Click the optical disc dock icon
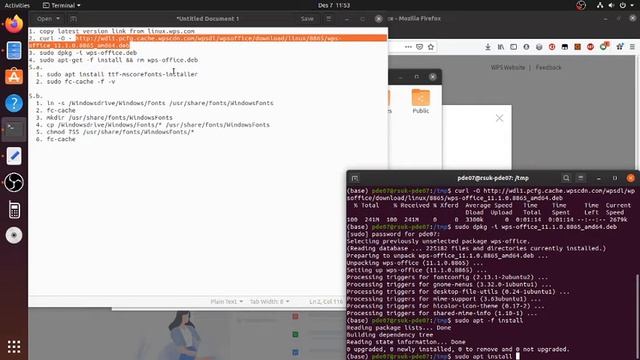 [14, 236]
